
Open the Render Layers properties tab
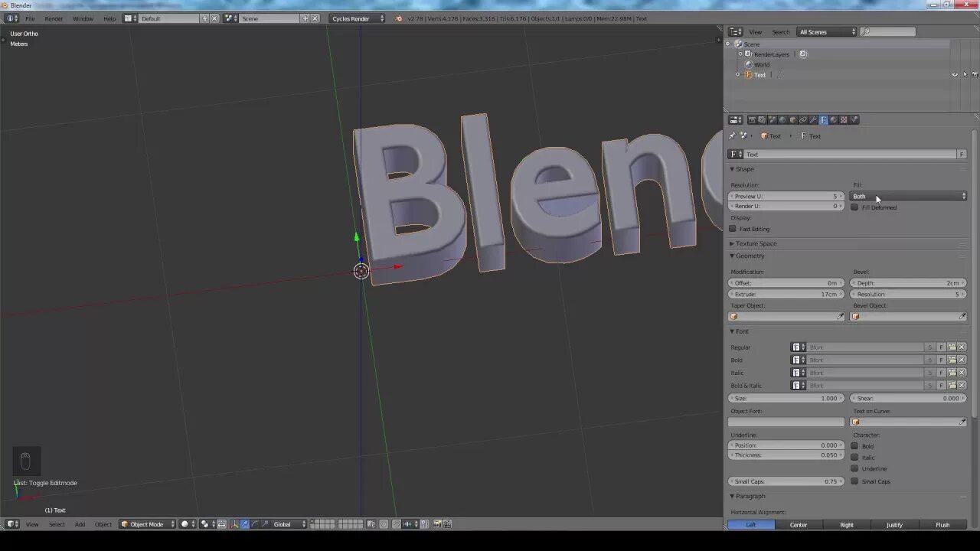pyautogui.click(x=762, y=120)
